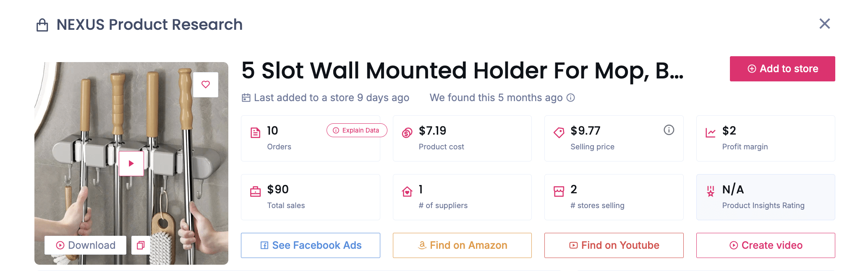This screenshot has width=868, height=271.
Task: Search product via Find on Amazon
Action: click(x=462, y=245)
